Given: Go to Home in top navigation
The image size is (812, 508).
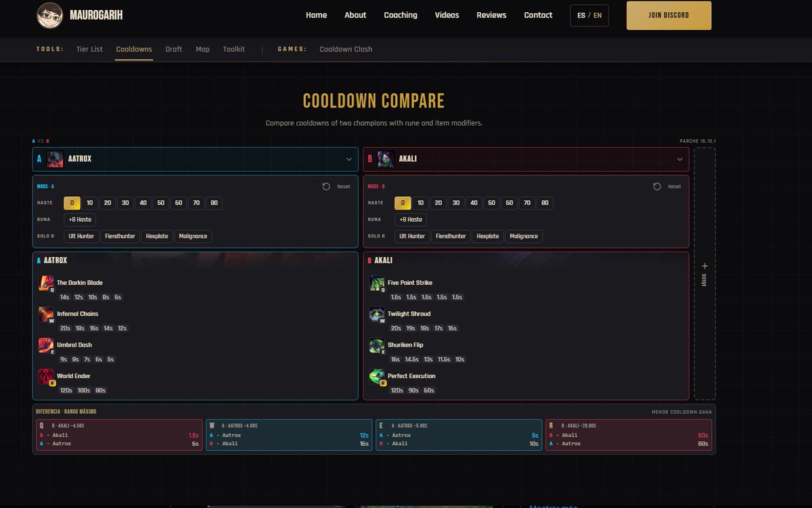Looking at the screenshot, I should pyautogui.click(x=316, y=15).
